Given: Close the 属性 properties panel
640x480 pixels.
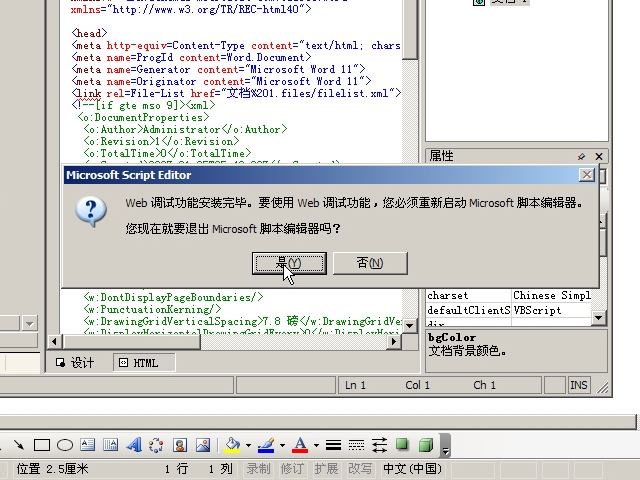Looking at the screenshot, I should click(x=599, y=156).
